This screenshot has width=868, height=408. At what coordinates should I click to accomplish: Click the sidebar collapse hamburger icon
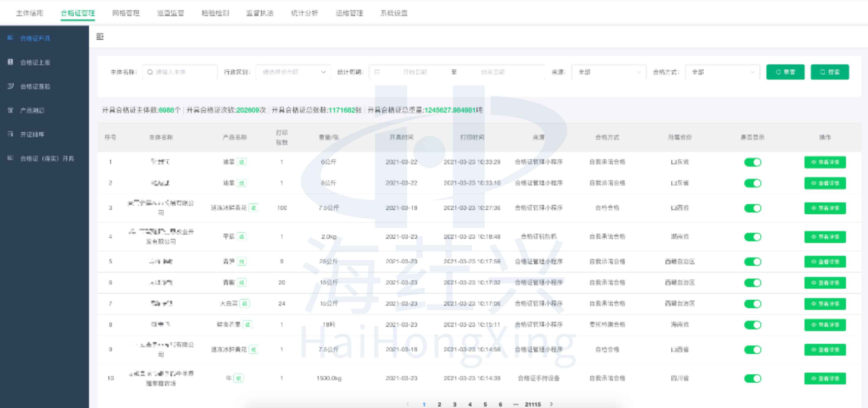pyautogui.click(x=100, y=36)
